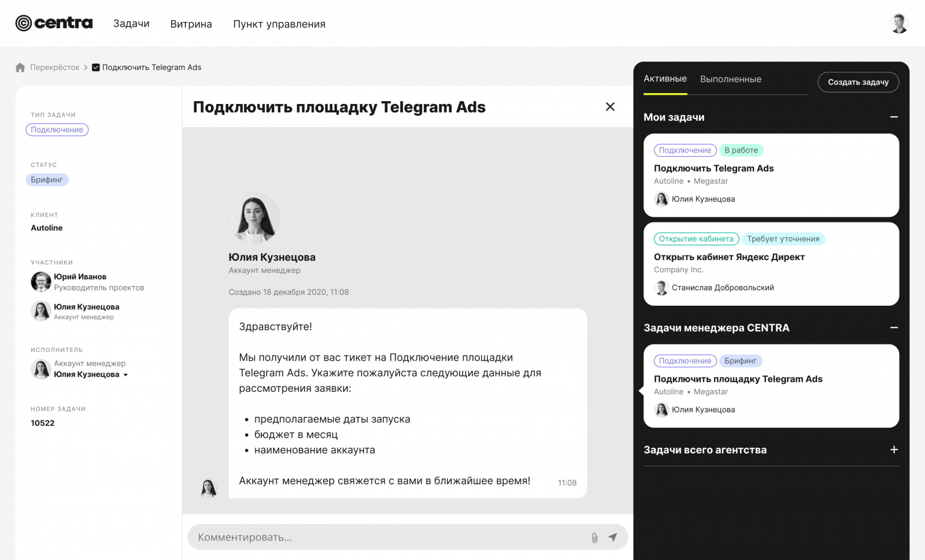Image resolution: width=925 pixels, height=560 pixels.
Task: Click the В работе status tag
Action: click(x=741, y=150)
